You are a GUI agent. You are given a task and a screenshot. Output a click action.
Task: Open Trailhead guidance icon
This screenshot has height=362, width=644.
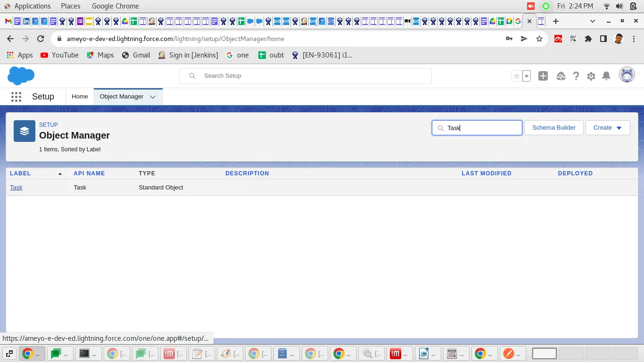[561, 76]
